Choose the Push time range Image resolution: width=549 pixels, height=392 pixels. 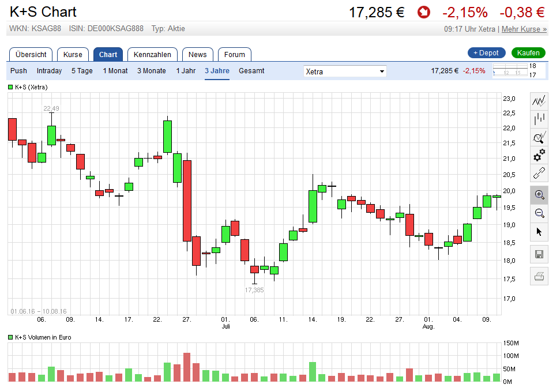(x=18, y=71)
